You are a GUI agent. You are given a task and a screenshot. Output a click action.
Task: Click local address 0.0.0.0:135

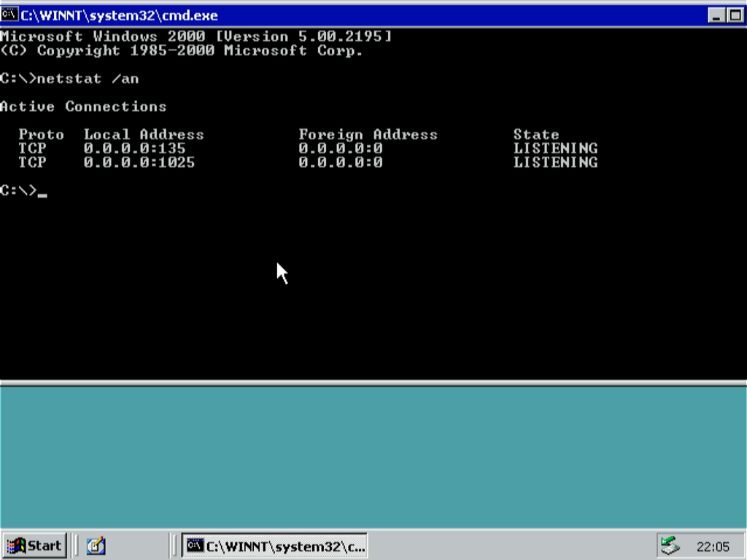(134, 149)
